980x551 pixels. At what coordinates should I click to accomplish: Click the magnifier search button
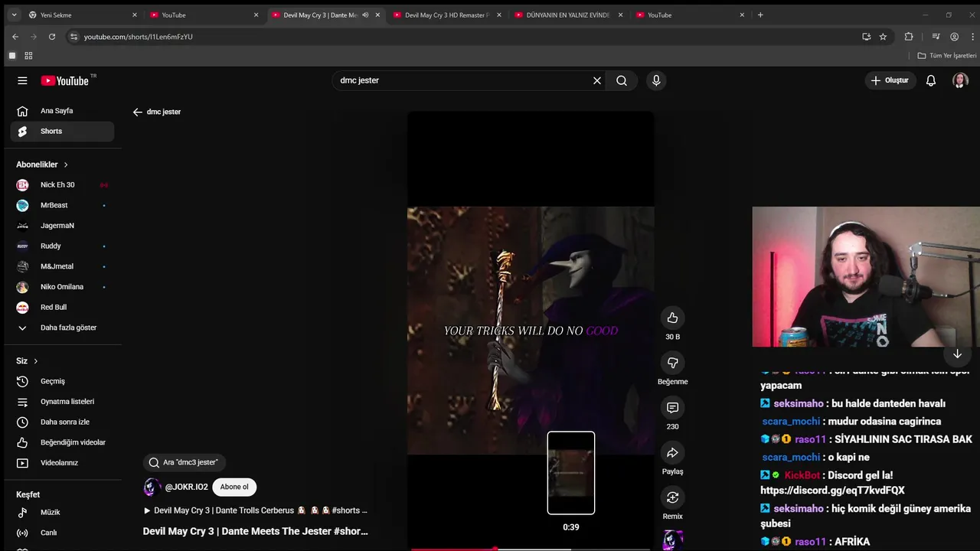click(x=622, y=80)
